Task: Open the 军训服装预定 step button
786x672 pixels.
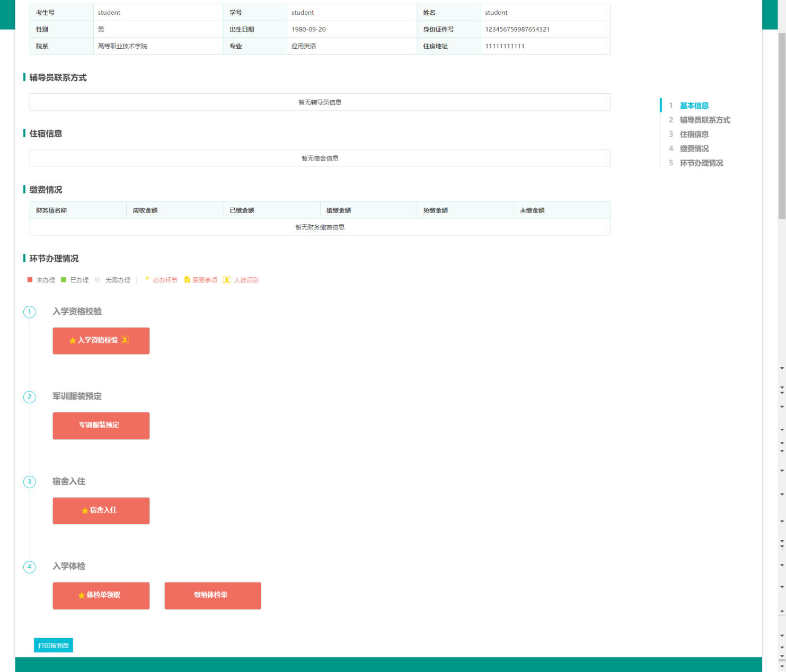Action: [x=101, y=426]
